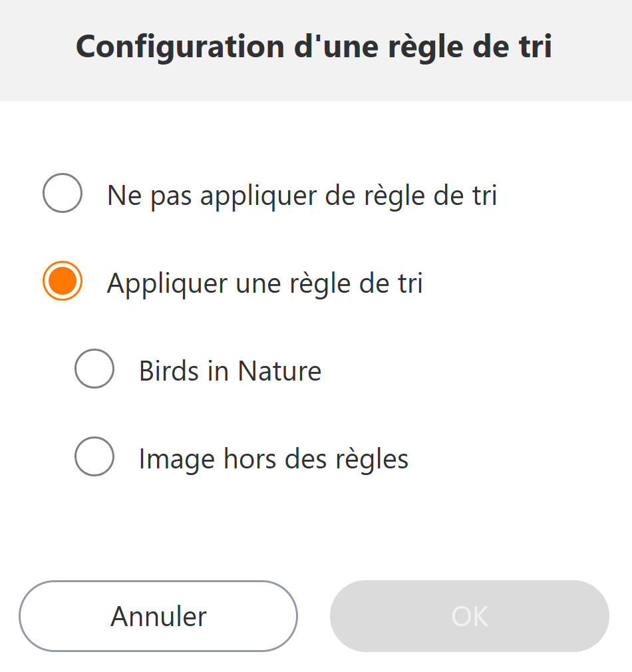Pick the Birds in Nature sorting rule
The height and width of the screenshot is (672, 632).
[94, 369]
